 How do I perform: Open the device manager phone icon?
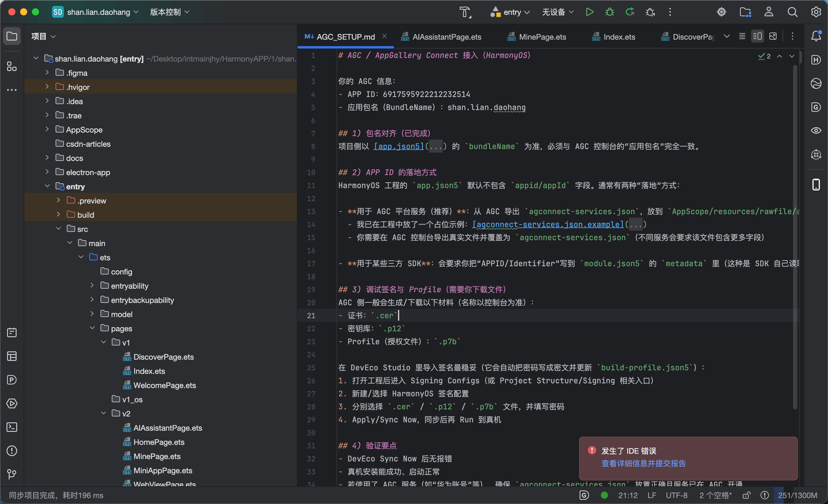click(x=816, y=185)
